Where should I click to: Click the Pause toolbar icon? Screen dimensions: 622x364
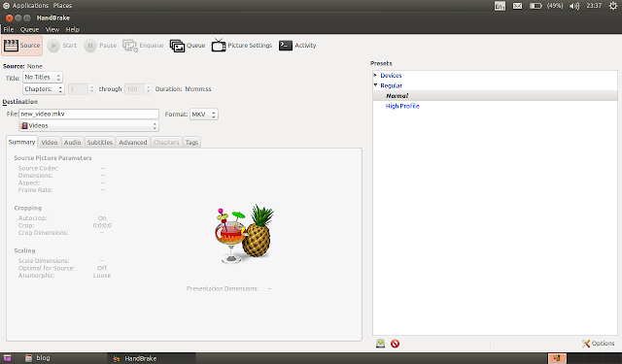(90, 46)
